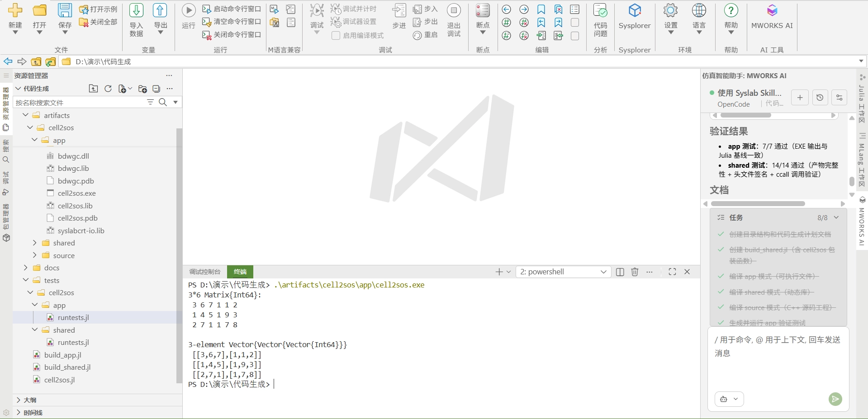Maximize the terminal panel
Screen dimensions: 868x419
coord(672,272)
